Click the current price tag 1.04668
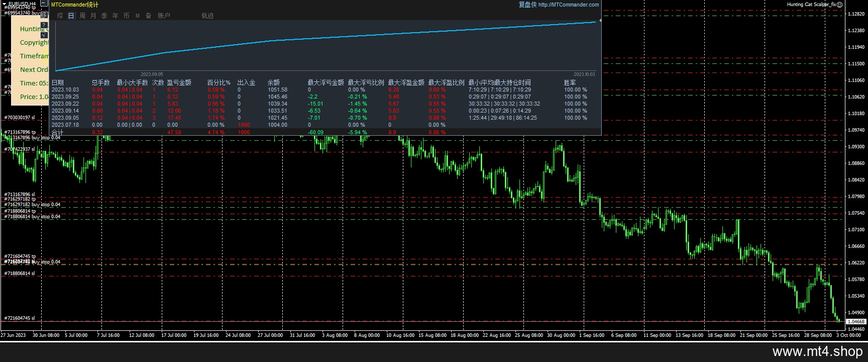 coord(856,321)
